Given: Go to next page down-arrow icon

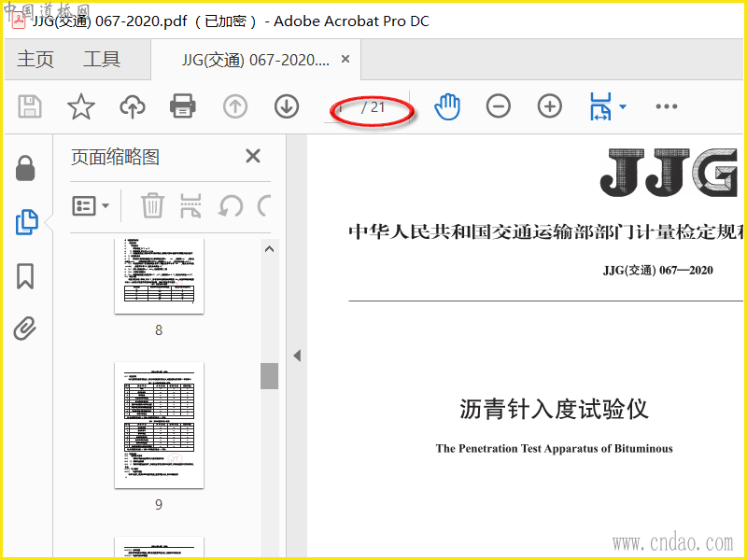Looking at the screenshot, I should point(287,106).
